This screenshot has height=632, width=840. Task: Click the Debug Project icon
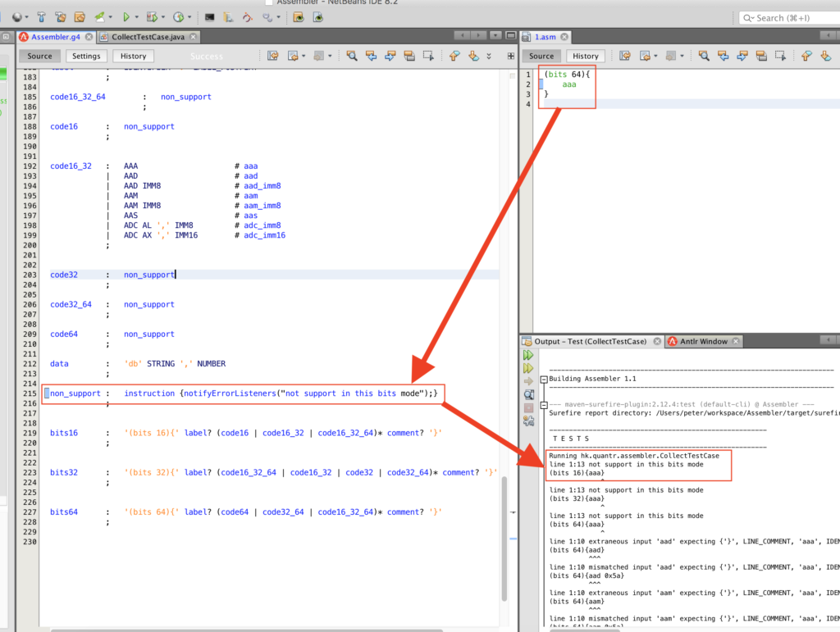pyautogui.click(x=152, y=18)
